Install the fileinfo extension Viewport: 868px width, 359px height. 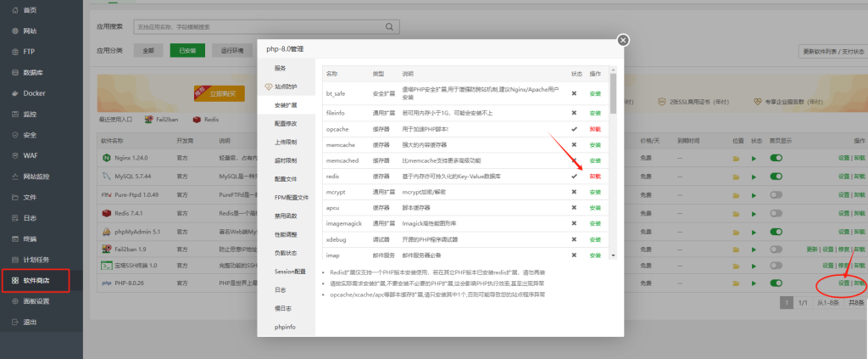595,112
